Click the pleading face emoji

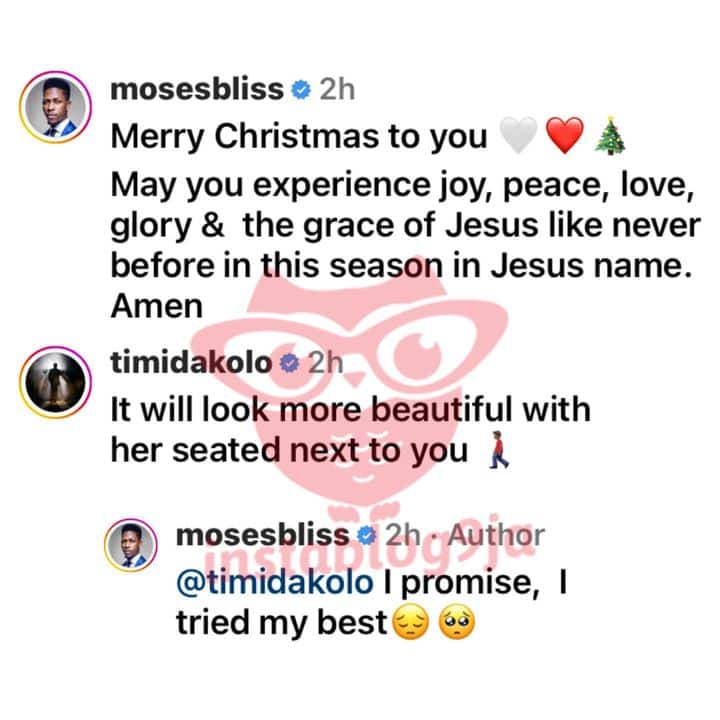coord(457,623)
